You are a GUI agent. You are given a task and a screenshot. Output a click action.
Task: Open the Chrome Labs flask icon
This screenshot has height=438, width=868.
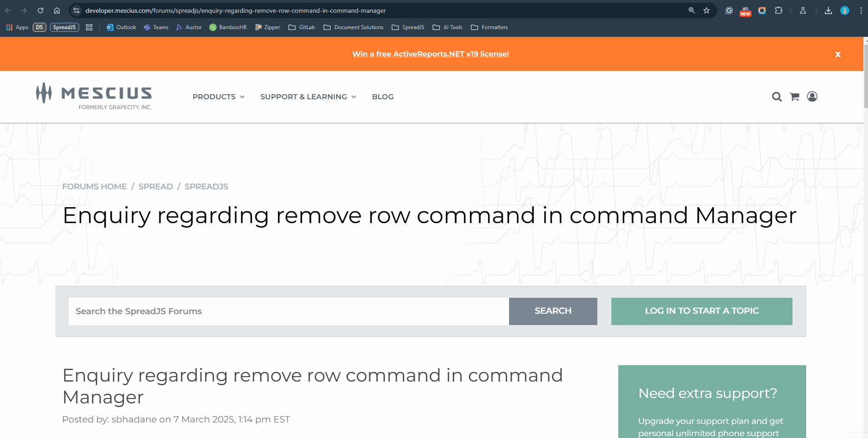pyautogui.click(x=803, y=10)
